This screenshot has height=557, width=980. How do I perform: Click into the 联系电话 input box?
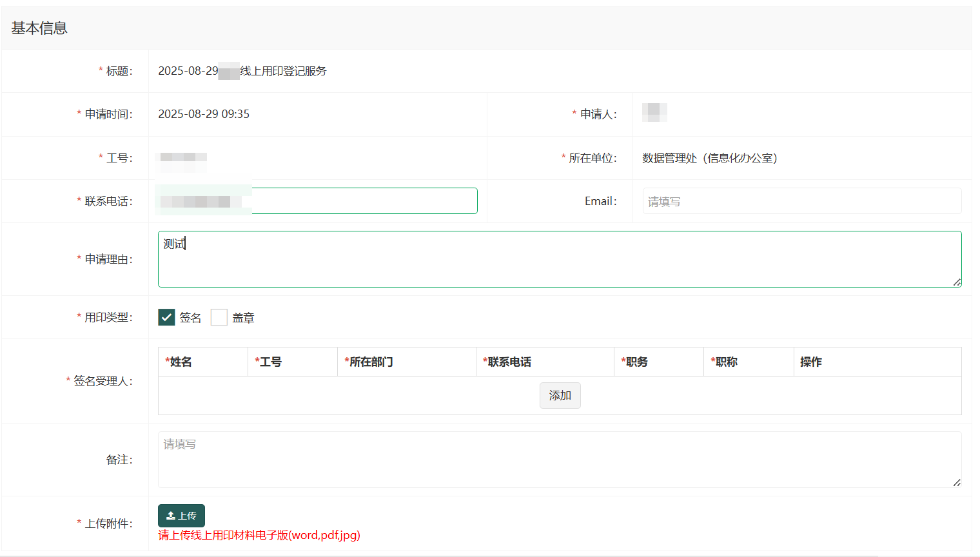coord(364,201)
